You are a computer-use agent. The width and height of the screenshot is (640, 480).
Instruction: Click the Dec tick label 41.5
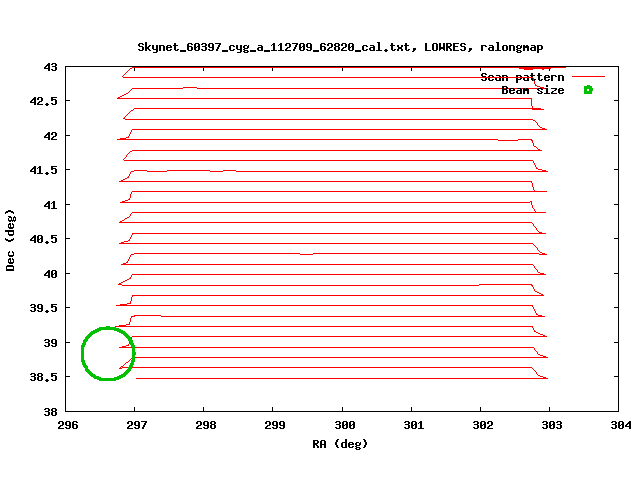tap(44, 170)
